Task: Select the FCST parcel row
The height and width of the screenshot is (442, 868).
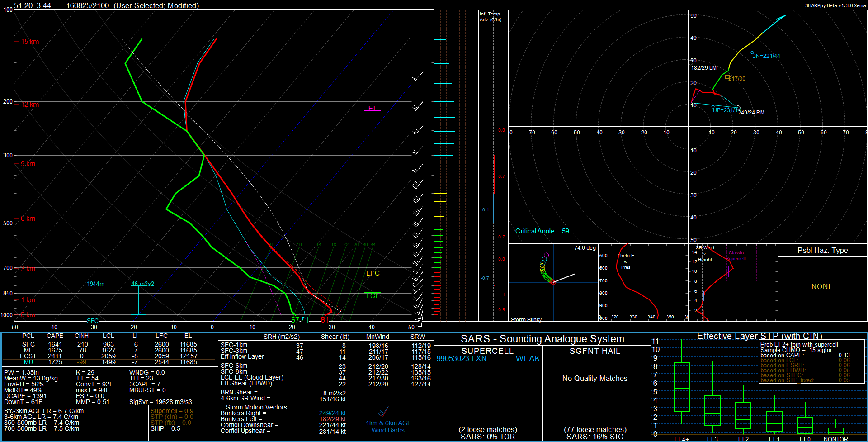Action: tap(109, 356)
